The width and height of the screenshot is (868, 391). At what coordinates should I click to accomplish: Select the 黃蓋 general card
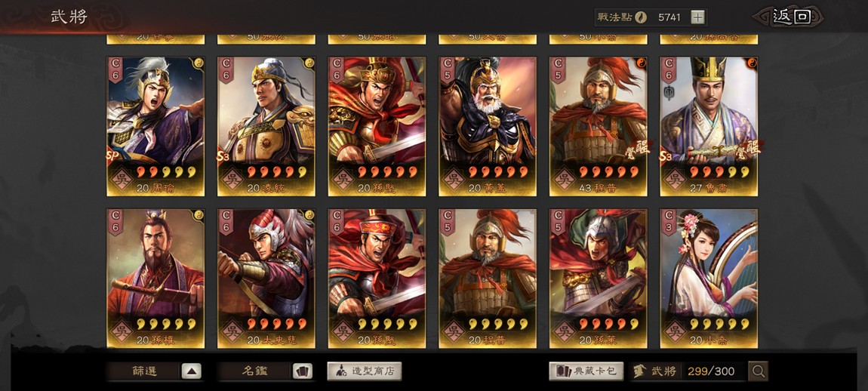click(488, 126)
